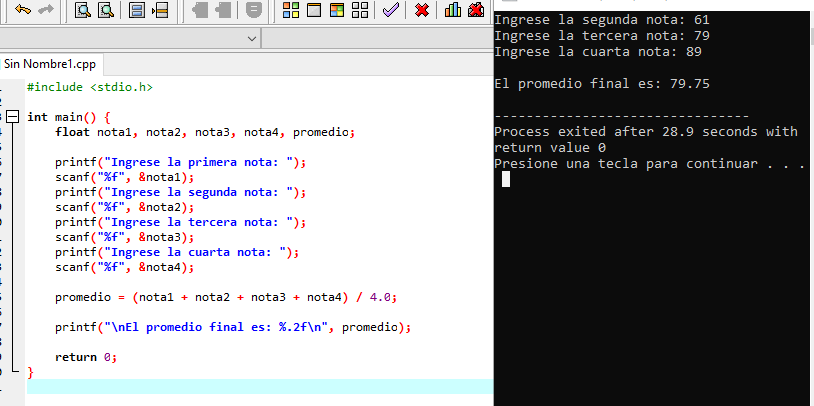Open profile analysis bar chart icon
Screen dimensions: 814x406
pyautogui.click(x=453, y=10)
